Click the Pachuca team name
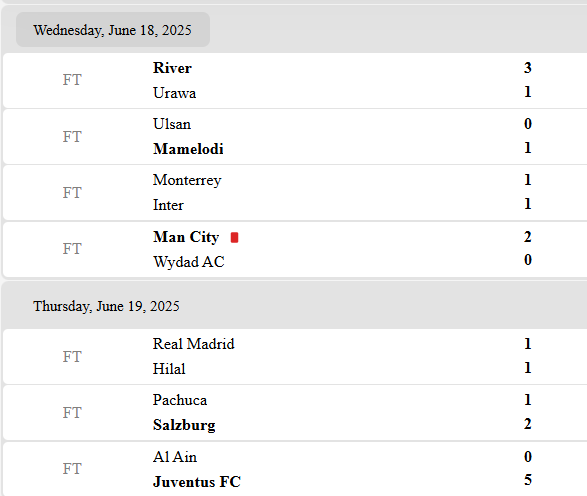Viewport: 587px width, 496px height. tap(180, 400)
